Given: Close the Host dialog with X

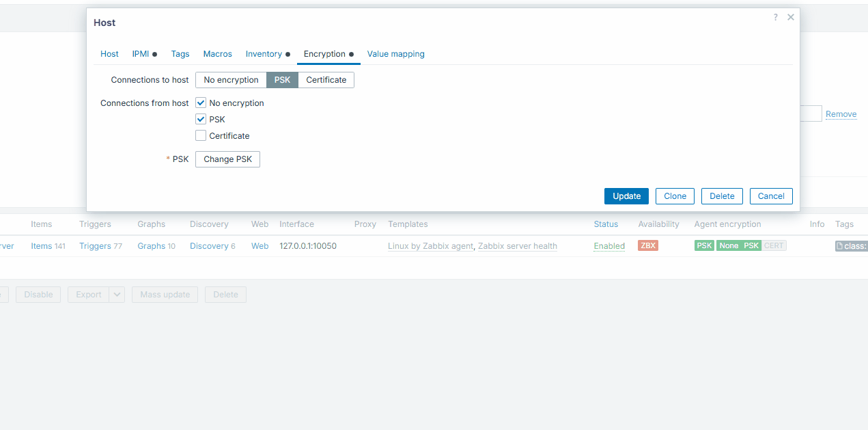Looking at the screenshot, I should point(791,17).
